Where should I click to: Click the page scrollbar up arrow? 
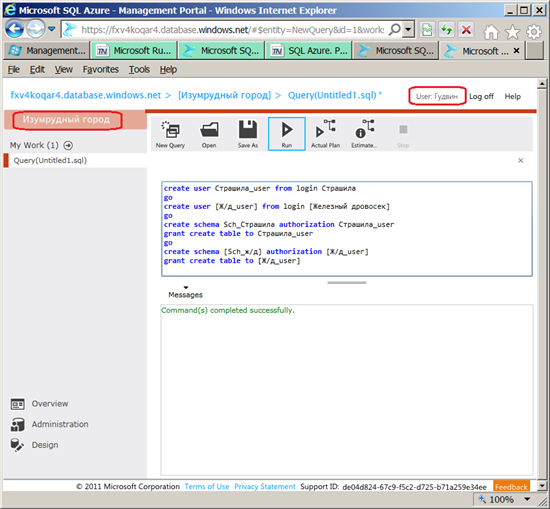point(542,84)
